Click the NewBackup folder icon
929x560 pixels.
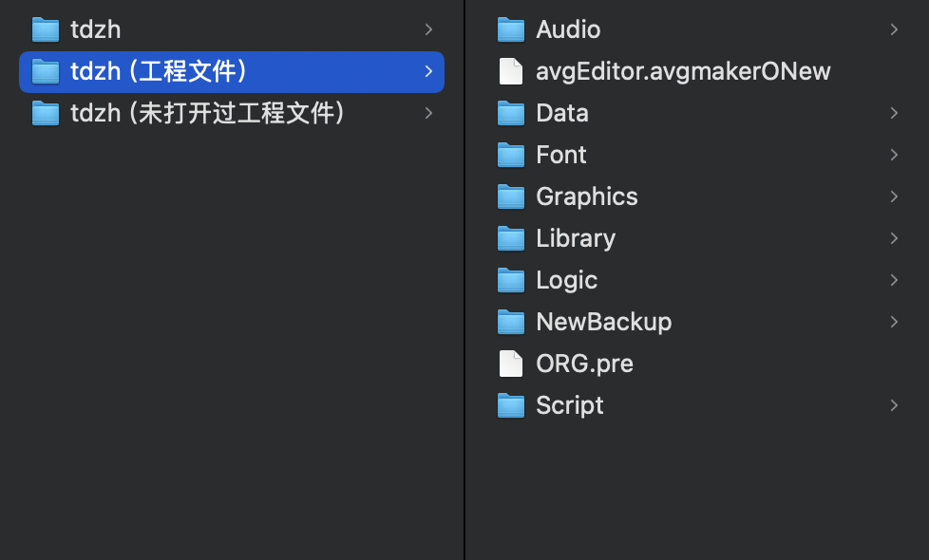click(x=511, y=322)
